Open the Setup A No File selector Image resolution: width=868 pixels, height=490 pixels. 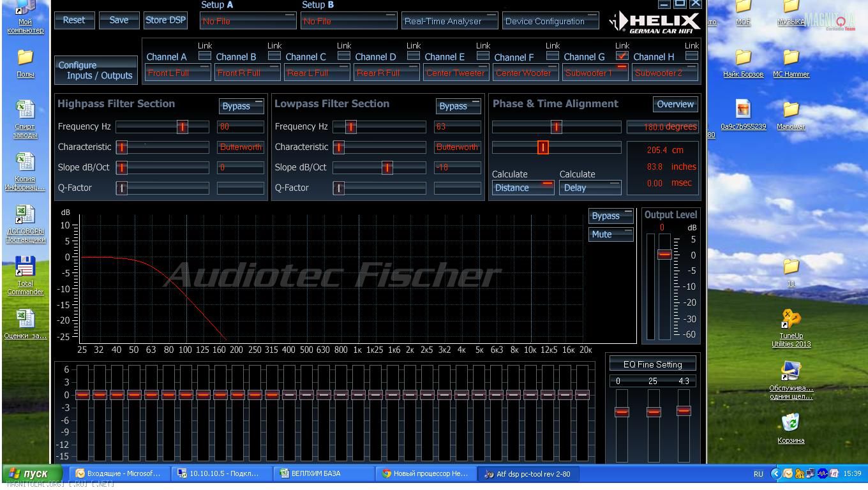tap(248, 21)
